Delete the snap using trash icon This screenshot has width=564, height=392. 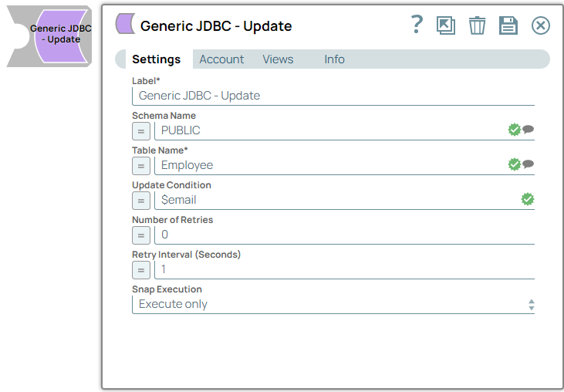pyautogui.click(x=478, y=25)
